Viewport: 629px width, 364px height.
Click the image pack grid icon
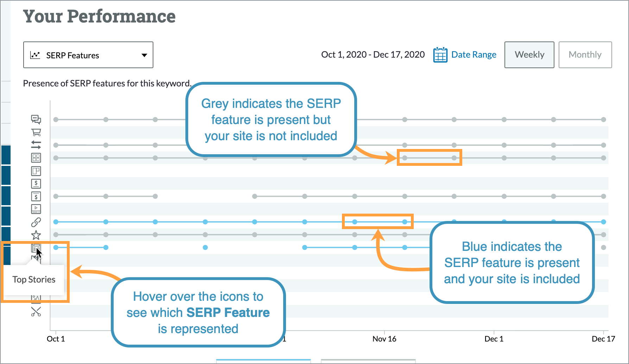tap(36, 158)
